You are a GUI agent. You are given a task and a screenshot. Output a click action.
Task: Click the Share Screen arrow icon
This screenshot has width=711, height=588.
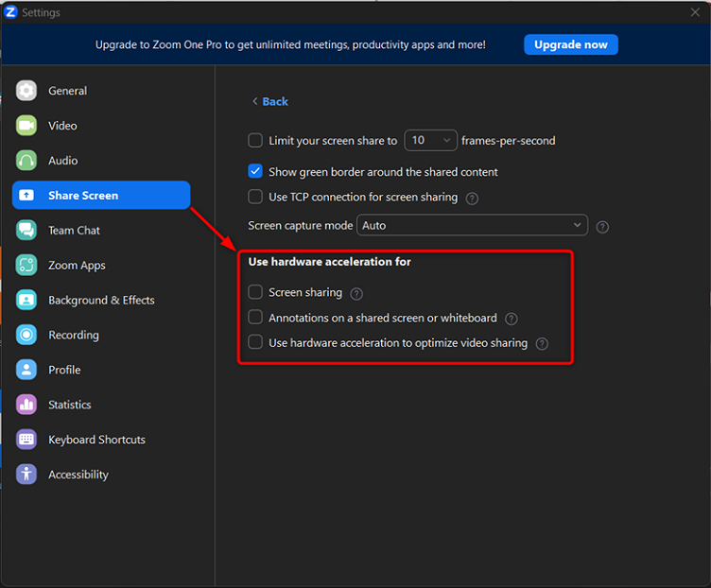click(26, 196)
